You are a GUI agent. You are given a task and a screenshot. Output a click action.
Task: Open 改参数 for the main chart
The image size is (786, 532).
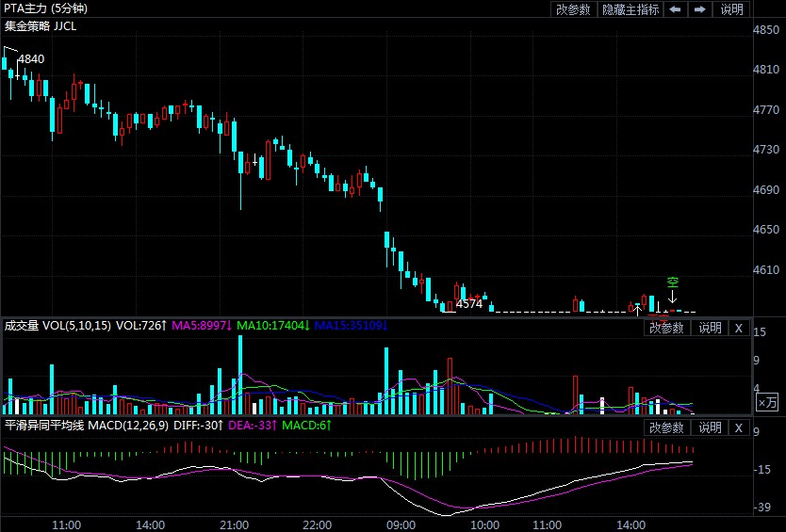[x=573, y=9]
